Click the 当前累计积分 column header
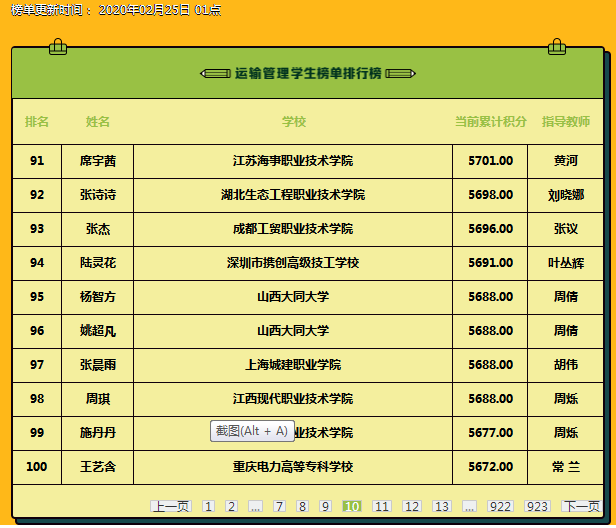This screenshot has height=528, width=616. tap(490, 122)
